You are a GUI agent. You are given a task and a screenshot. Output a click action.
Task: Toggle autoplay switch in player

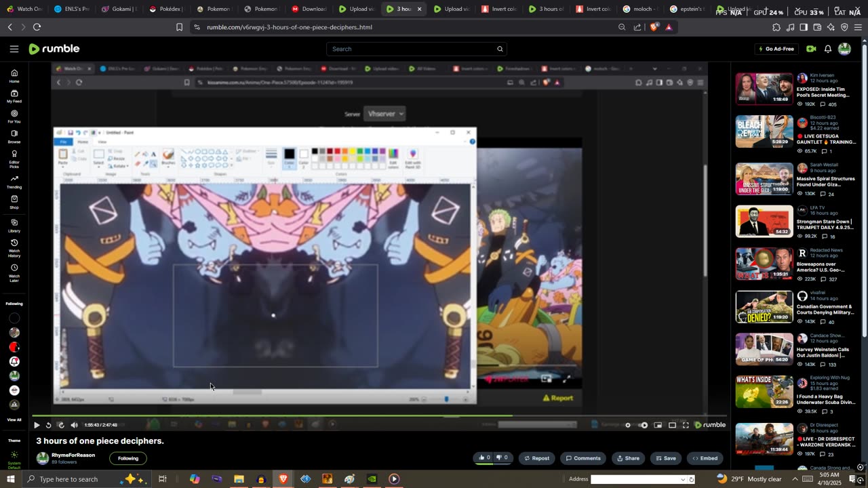pyautogui.click(x=644, y=425)
